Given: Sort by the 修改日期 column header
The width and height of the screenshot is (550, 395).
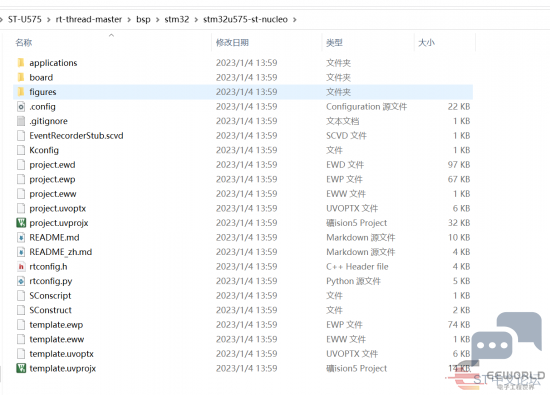Looking at the screenshot, I should point(232,43).
